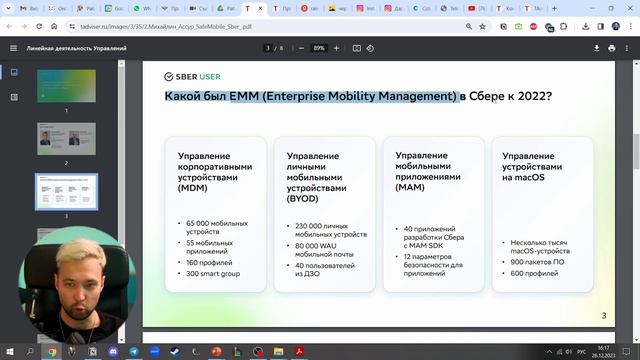Click the red ABP extension icon

point(533,26)
